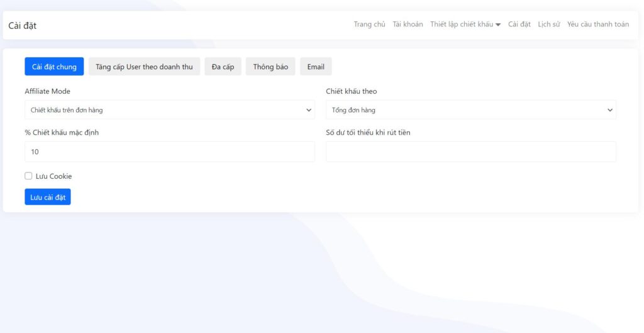Go to Trang chủ in the top navigation
This screenshot has height=333, width=644.
[x=369, y=25]
